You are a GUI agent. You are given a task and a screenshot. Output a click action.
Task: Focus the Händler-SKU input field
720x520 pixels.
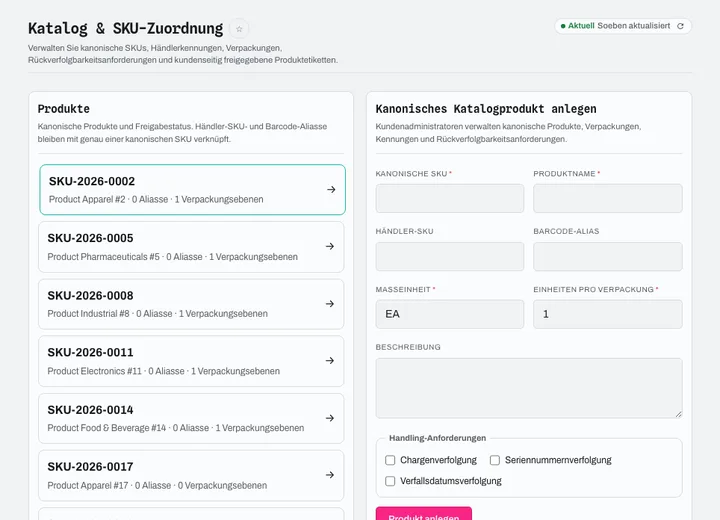[x=450, y=256]
